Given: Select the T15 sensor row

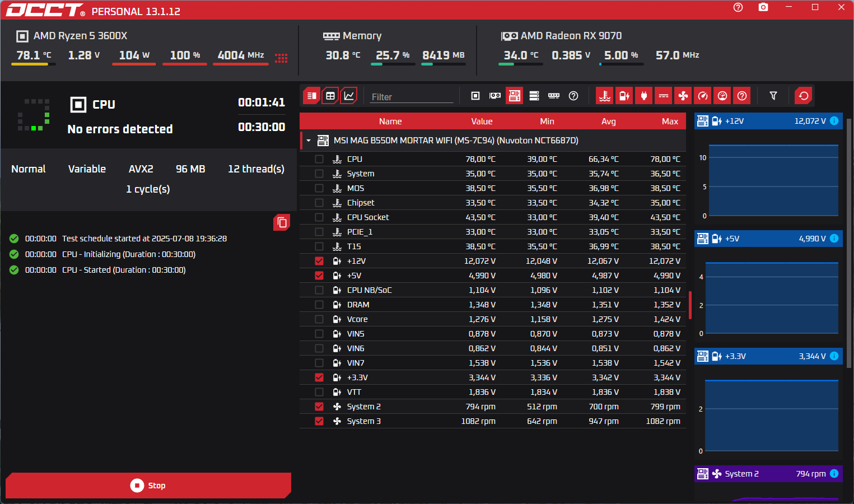Looking at the screenshot, I should coord(493,246).
